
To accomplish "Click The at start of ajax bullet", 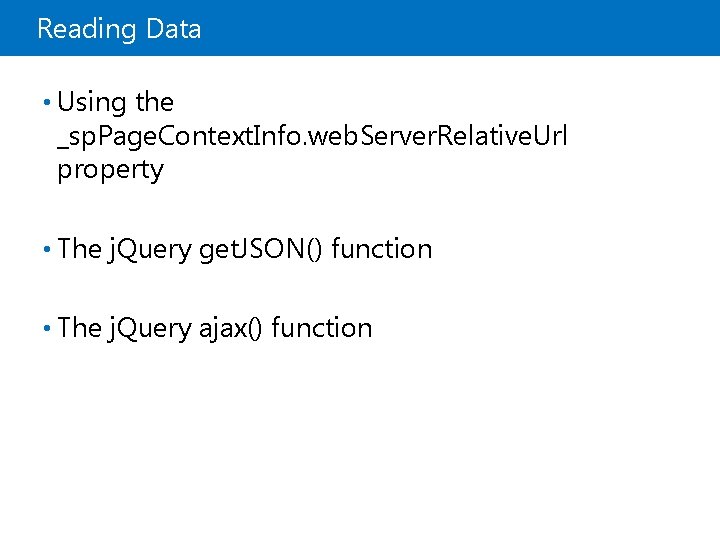I will coord(80,328).
